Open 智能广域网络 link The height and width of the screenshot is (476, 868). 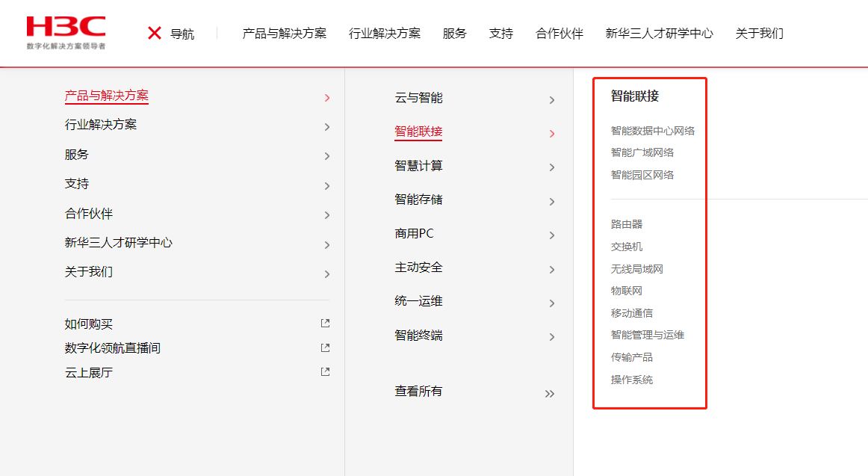pyautogui.click(x=642, y=152)
